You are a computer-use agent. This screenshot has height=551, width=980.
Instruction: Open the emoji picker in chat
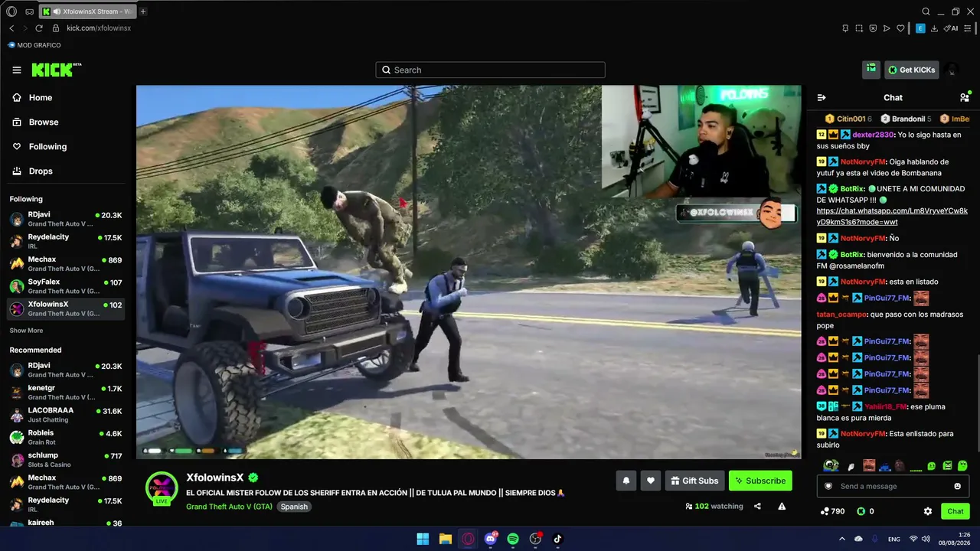[958, 486]
